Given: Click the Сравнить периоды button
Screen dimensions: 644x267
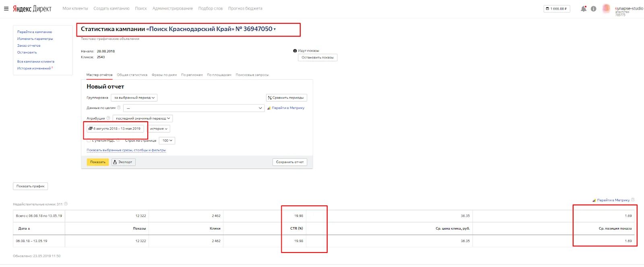Looking at the screenshot, I should [287, 97].
